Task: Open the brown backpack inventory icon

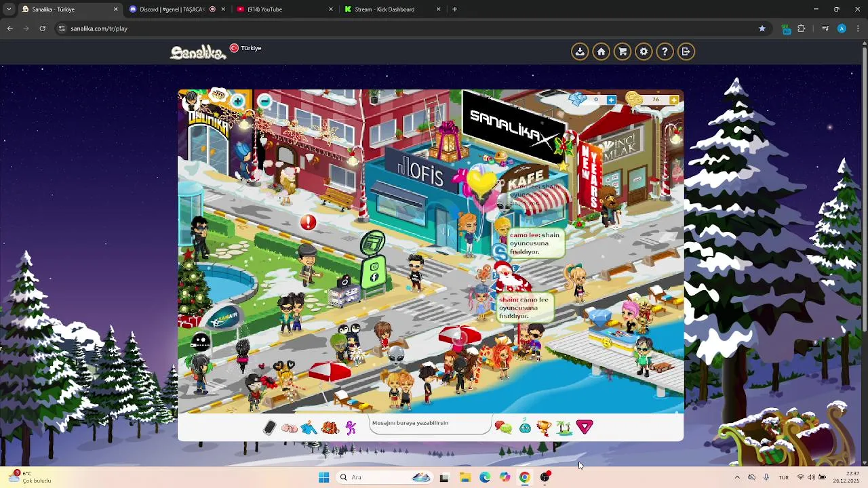Action: pos(330,428)
